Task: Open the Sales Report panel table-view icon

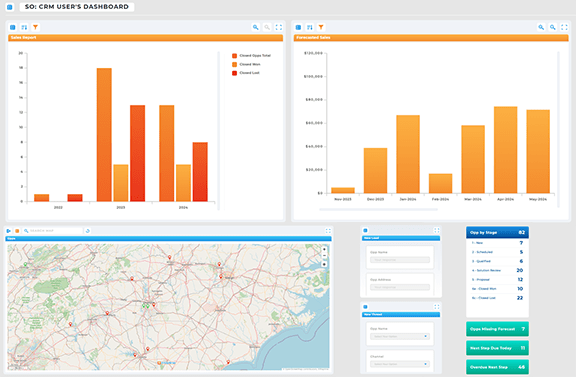Action: (x=12, y=27)
